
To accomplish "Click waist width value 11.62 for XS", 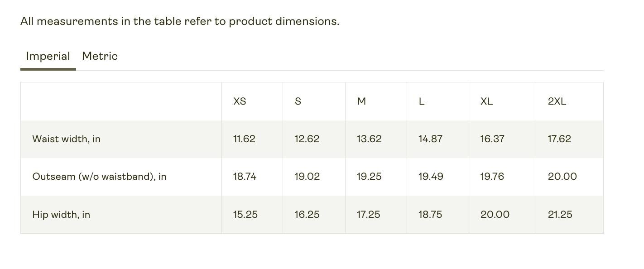I will click(244, 139).
